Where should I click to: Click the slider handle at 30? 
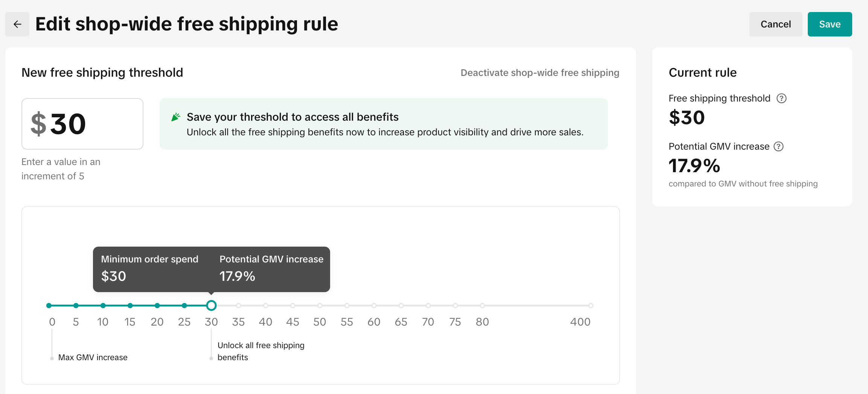point(212,306)
